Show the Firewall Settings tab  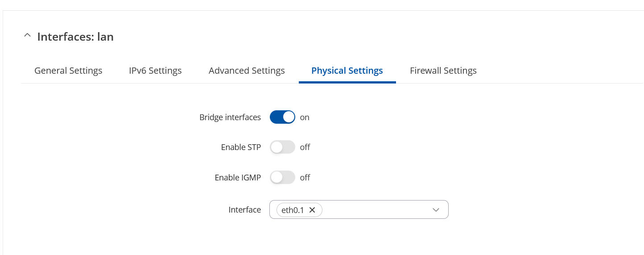point(443,71)
